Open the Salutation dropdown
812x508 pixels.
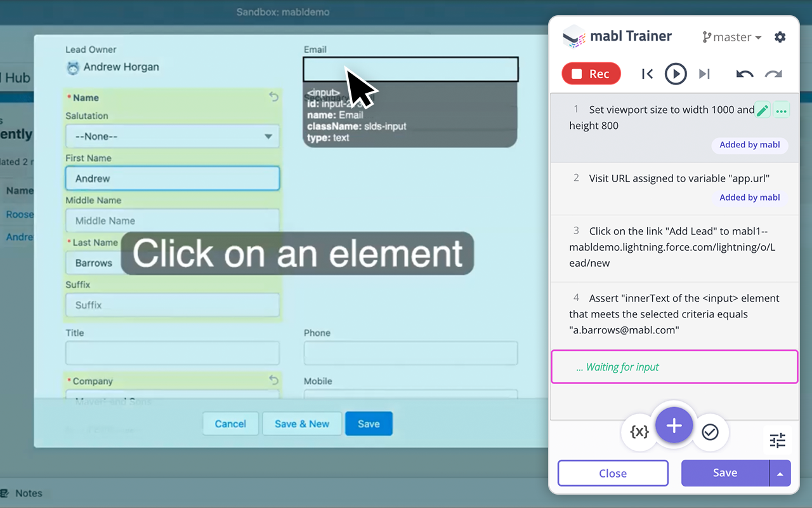(173, 136)
